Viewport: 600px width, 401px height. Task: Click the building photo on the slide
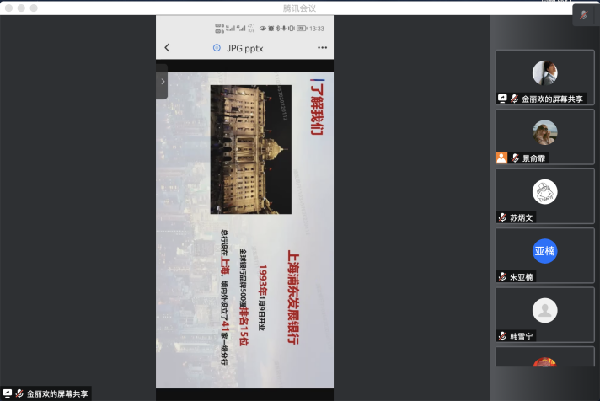(250, 149)
